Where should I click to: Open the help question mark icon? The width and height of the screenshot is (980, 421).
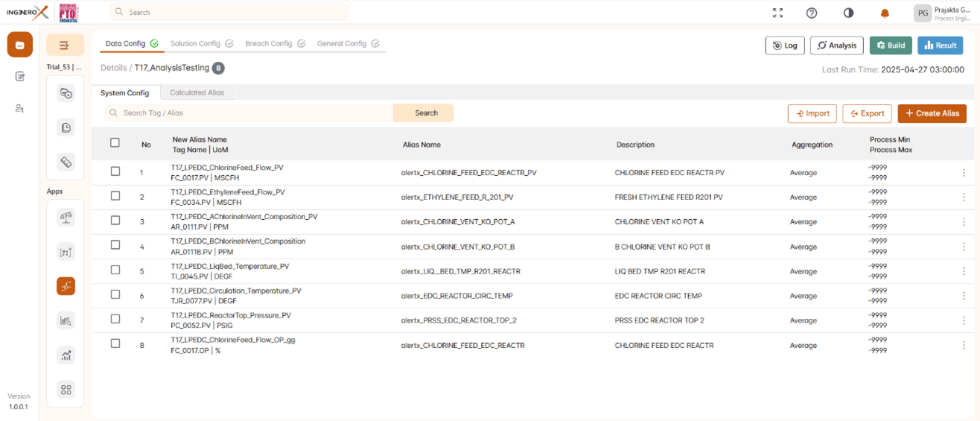click(812, 13)
